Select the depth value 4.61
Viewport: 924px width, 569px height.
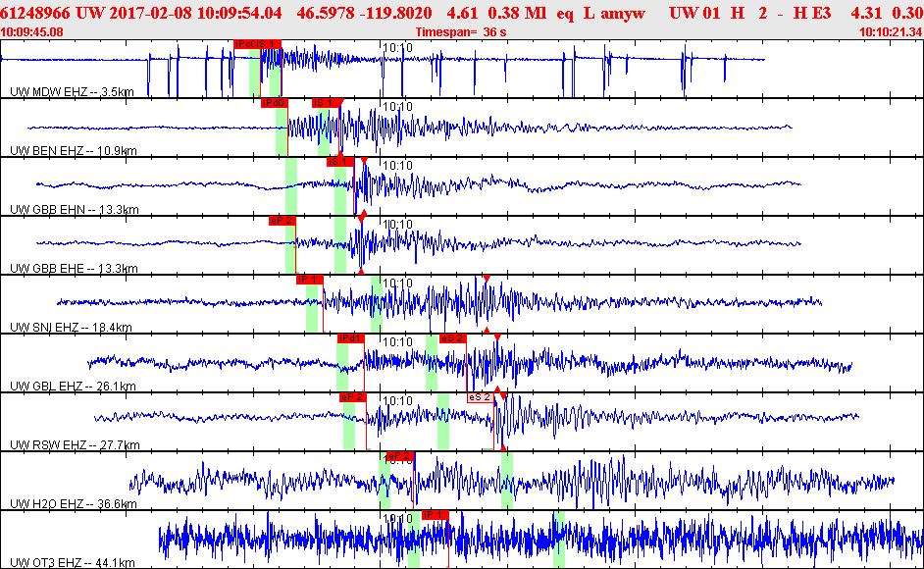coord(461,13)
